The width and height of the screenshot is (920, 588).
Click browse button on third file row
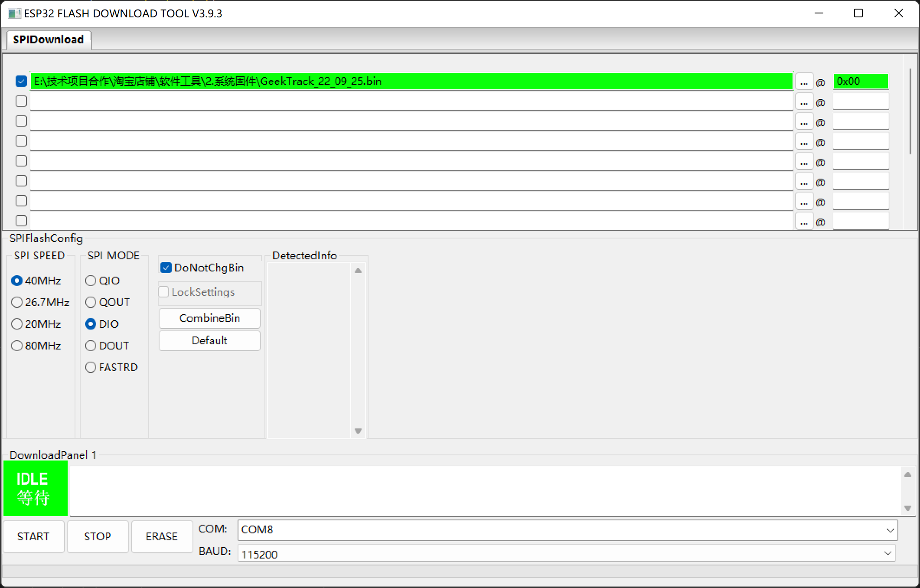click(x=804, y=122)
